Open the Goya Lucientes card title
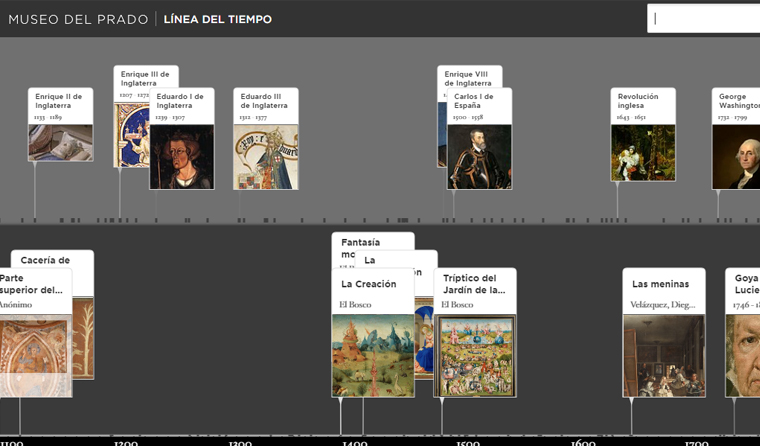The width and height of the screenshot is (760, 446). (747, 284)
